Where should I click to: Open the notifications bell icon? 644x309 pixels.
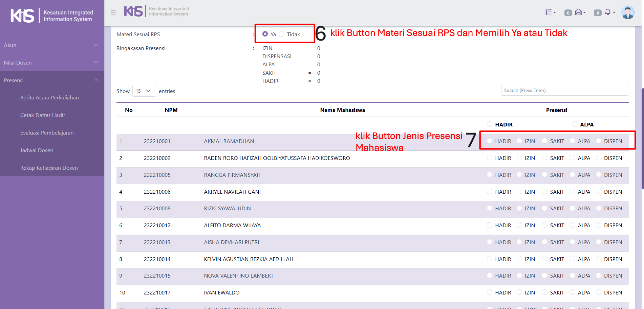(608, 12)
